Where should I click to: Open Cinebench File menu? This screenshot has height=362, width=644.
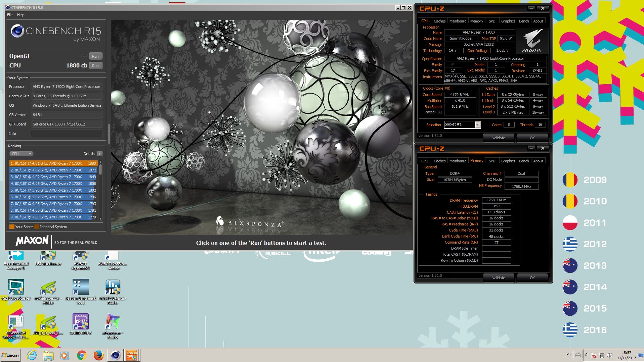pos(10,15)
